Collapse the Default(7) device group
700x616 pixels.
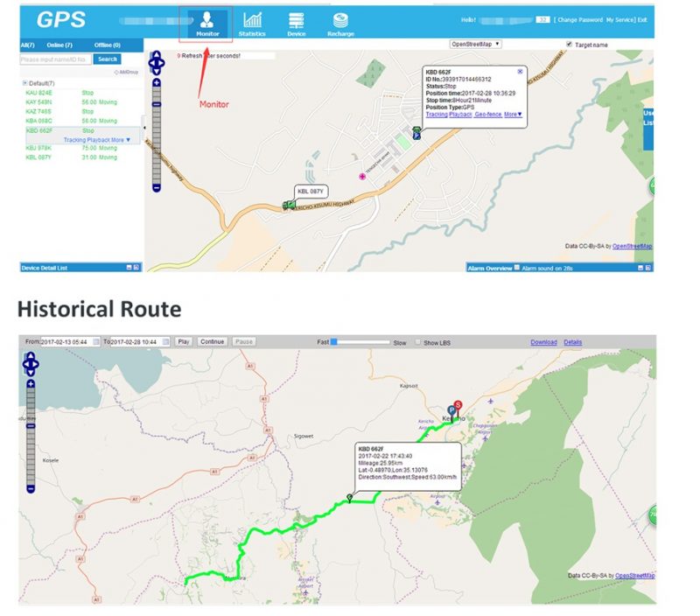25,84
